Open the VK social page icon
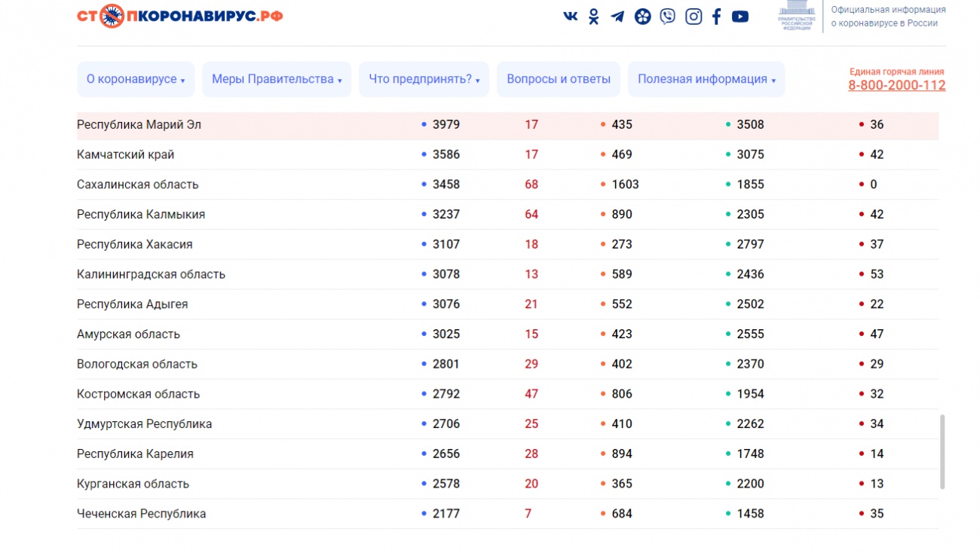This screenshot has height=553, width=980. coord(571,17)
